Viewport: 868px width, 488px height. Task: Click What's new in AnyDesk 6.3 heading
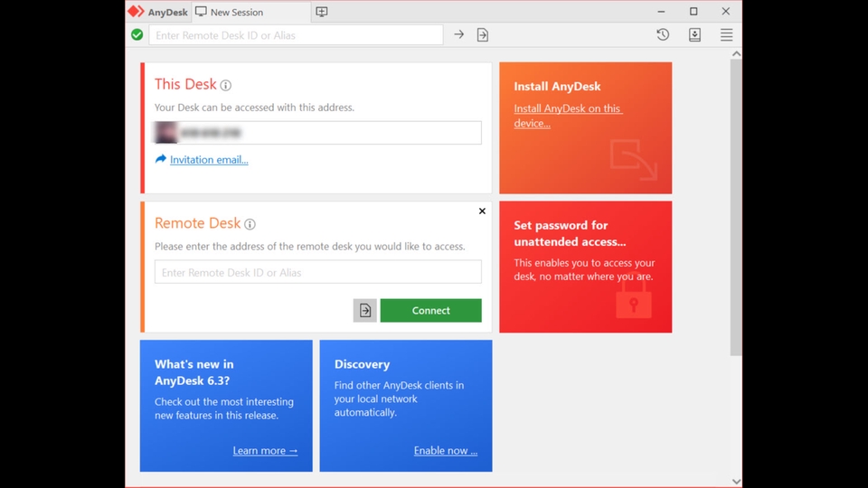click(193, 372)
